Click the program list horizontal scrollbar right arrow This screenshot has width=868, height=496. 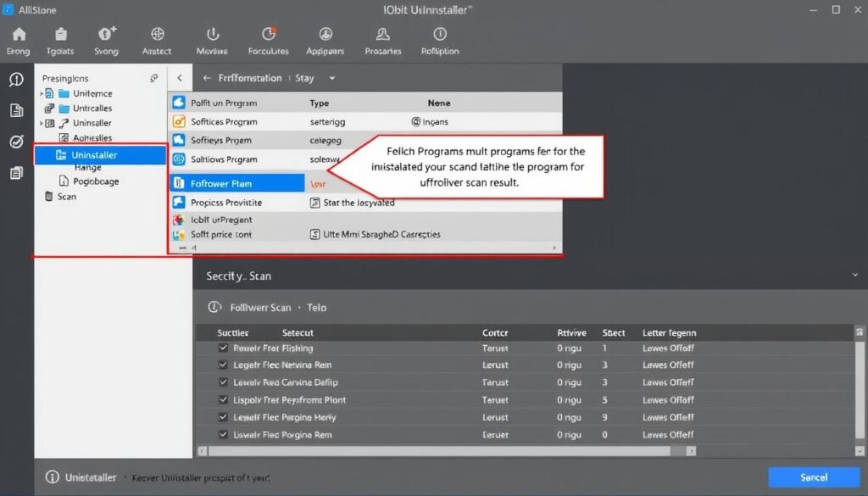554,248
